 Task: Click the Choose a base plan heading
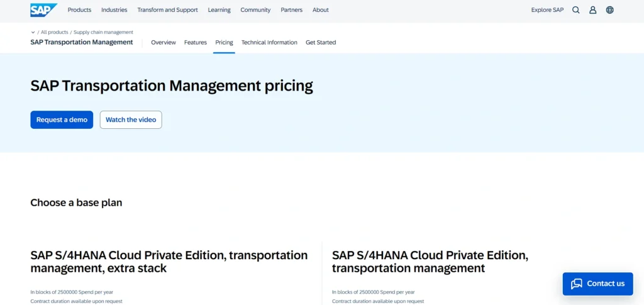pos(76,202)
